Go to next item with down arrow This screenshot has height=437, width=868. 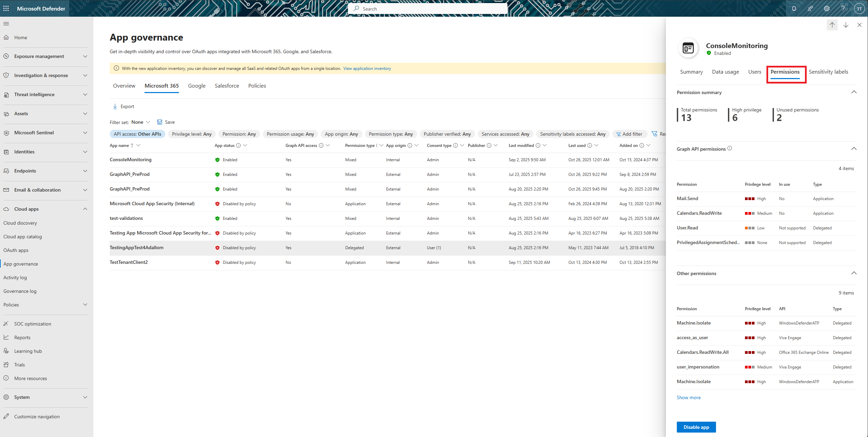pyautogui.click(x=846, y=25)
